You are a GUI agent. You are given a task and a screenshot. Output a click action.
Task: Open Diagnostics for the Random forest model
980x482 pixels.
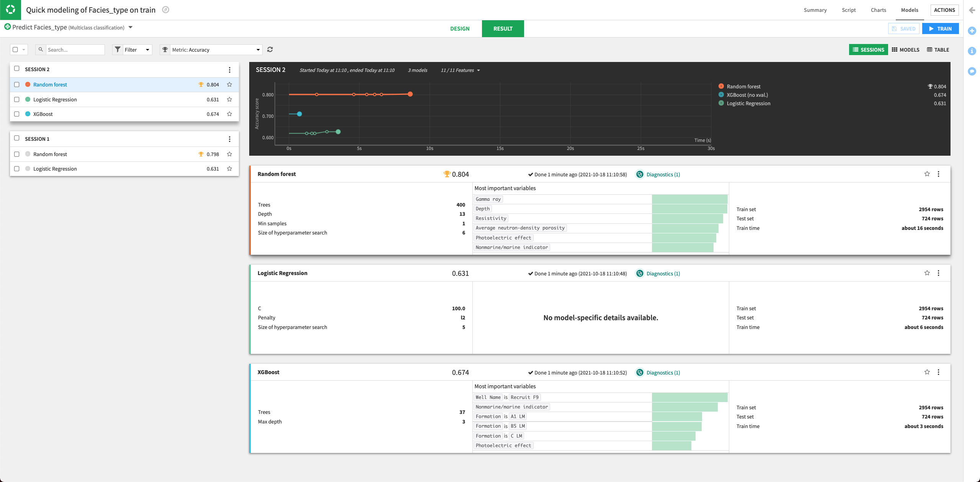coord(662,174)
